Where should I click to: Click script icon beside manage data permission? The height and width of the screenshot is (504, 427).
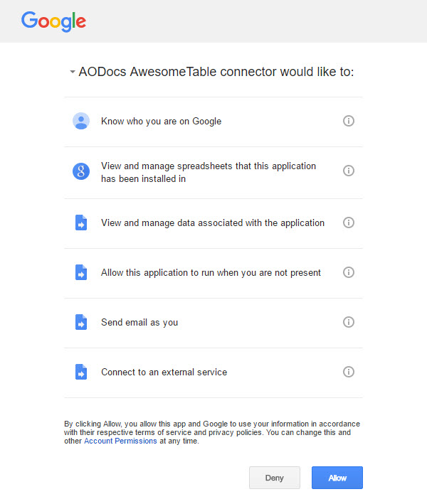tap(81, 222)
